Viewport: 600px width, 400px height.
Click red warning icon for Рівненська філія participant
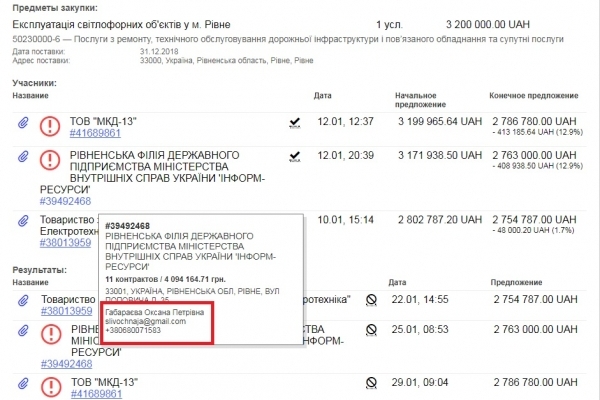50,158
